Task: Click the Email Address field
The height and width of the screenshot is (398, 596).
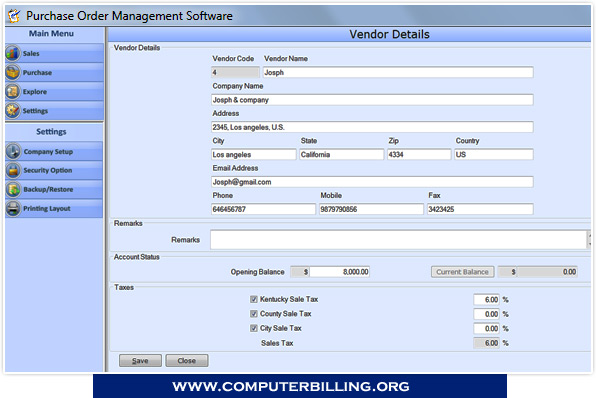Action: tap(372, 182)
